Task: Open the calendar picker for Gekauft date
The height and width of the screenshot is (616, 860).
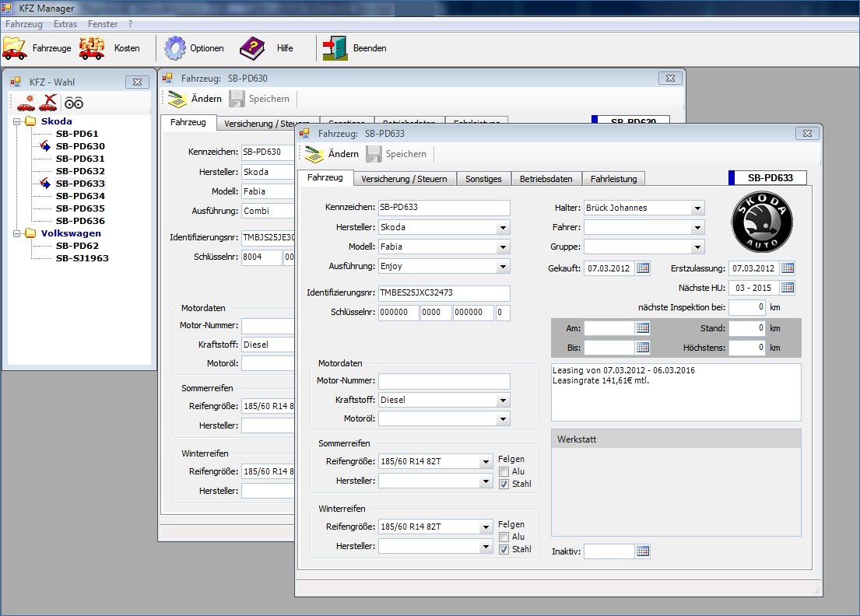Action: point(643,268)
